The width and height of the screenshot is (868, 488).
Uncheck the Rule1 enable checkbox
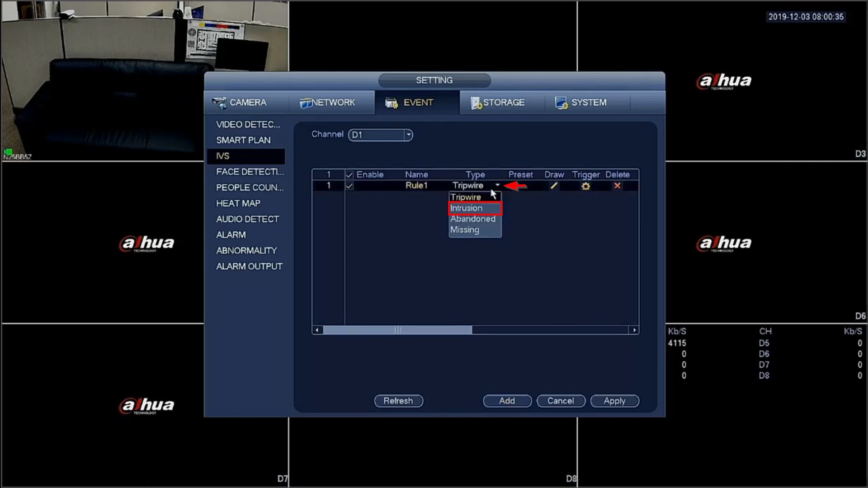[349, 186]
